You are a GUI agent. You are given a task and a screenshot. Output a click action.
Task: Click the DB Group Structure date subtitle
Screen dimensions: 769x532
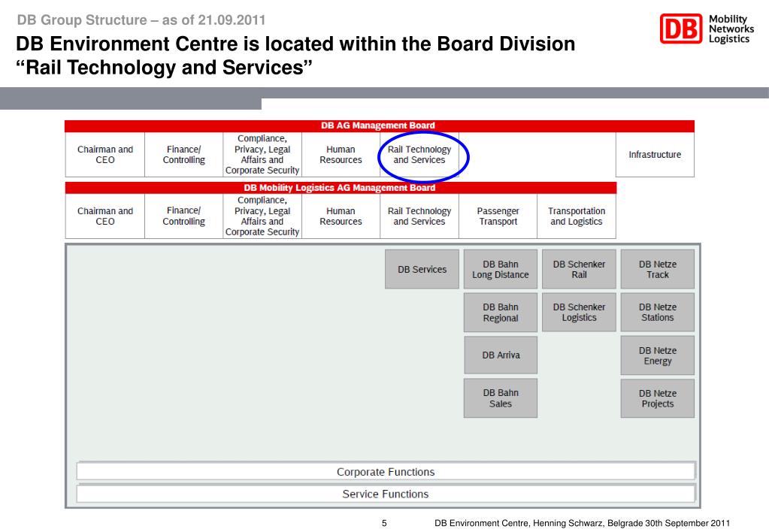click(141, 20)
